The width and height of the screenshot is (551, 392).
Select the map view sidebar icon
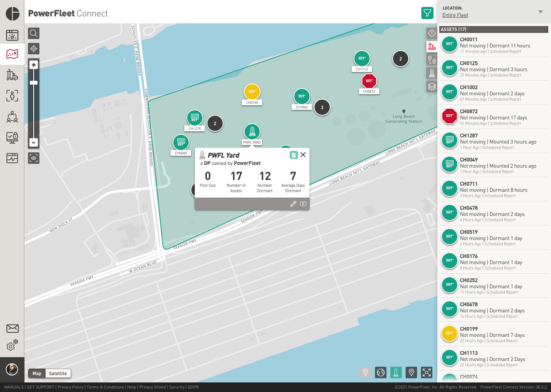tap(12, 54)
